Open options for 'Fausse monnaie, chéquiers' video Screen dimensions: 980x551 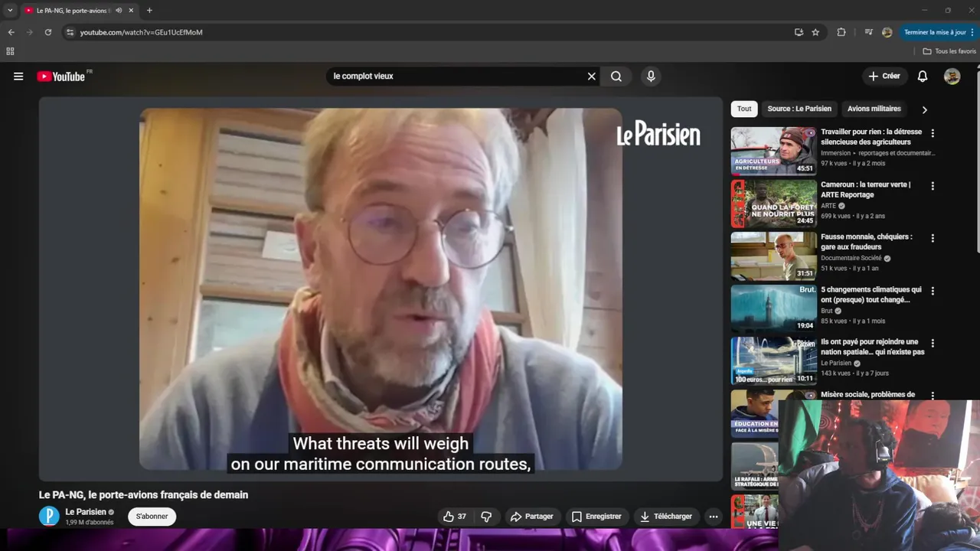pos(933,238)
